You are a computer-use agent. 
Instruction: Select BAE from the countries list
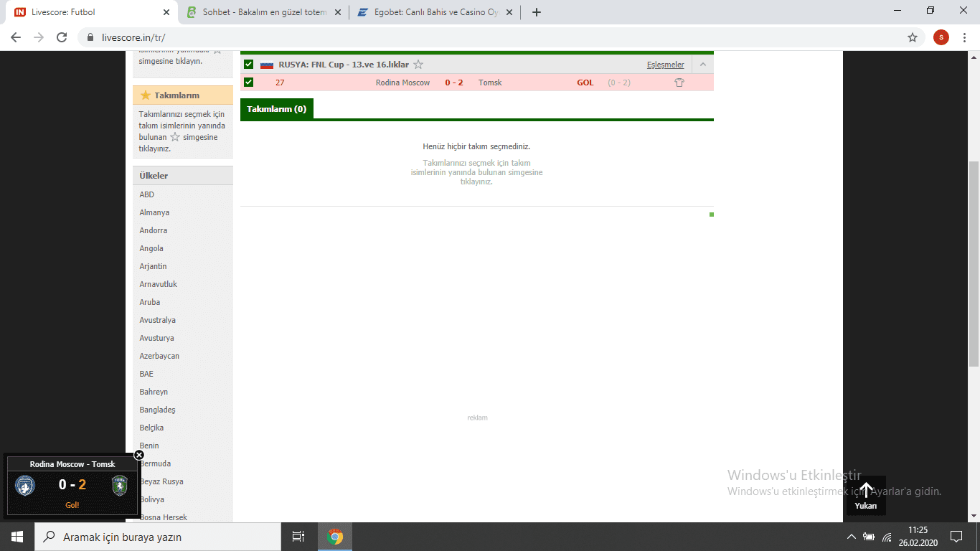click(x=146, y=374)
